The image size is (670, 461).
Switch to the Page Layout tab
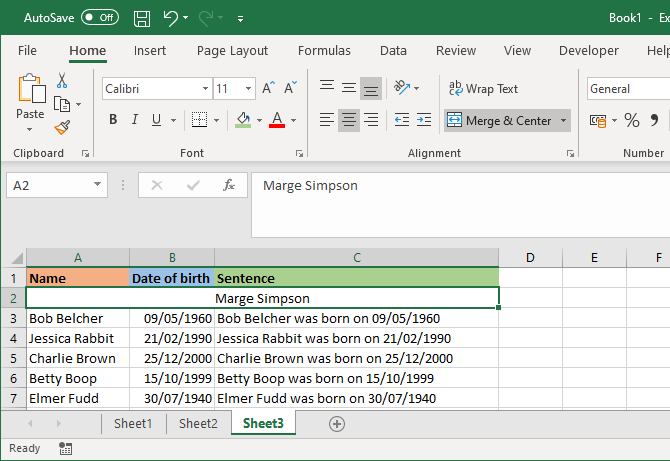[232, 50]
